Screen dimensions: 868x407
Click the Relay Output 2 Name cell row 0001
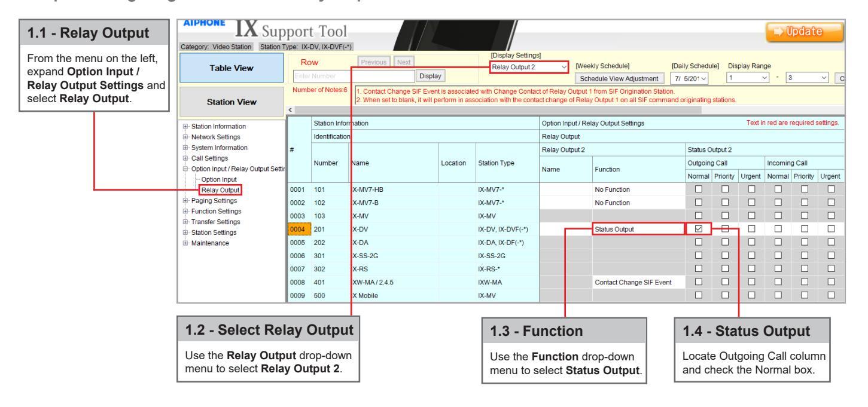click(x=566, y=189)
